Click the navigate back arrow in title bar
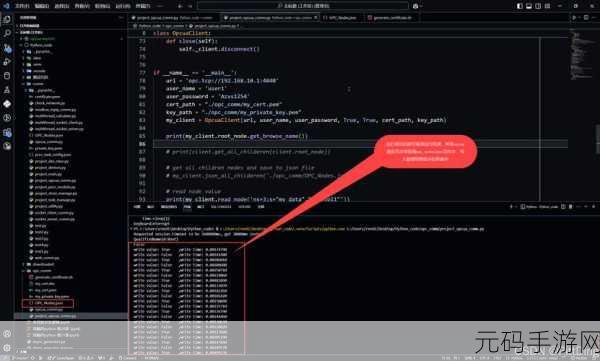The image size is (600, 361). pyautogui.click(x=180, y=6)
